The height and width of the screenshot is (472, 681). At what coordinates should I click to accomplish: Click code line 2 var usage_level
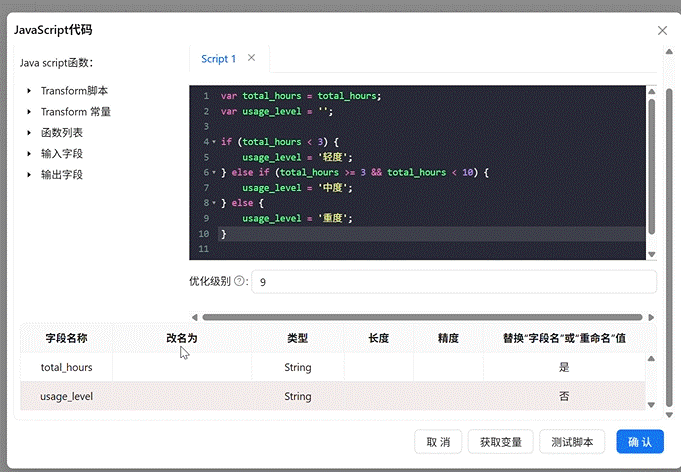[277, 112]
